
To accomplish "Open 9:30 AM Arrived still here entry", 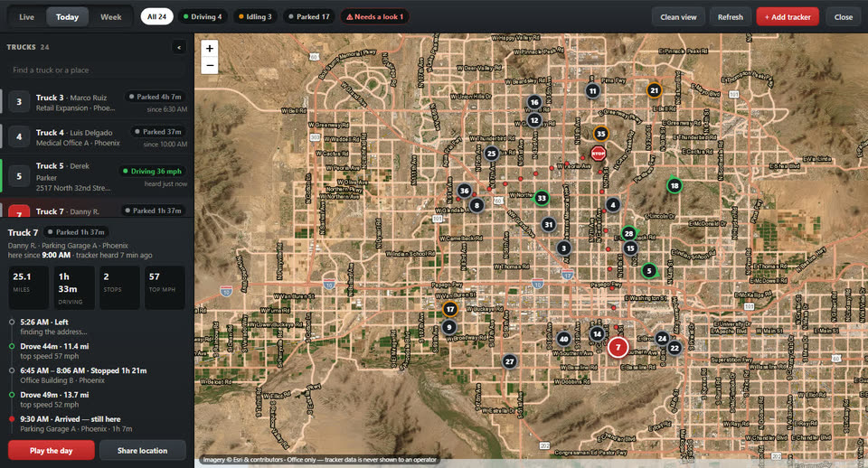I will pyautogui.click(x=97, y=425).
